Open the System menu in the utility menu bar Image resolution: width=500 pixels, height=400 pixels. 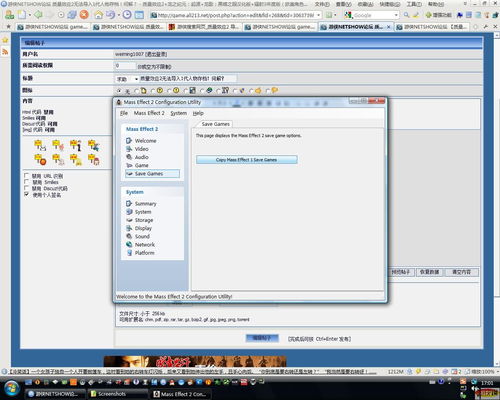point(179,113)
